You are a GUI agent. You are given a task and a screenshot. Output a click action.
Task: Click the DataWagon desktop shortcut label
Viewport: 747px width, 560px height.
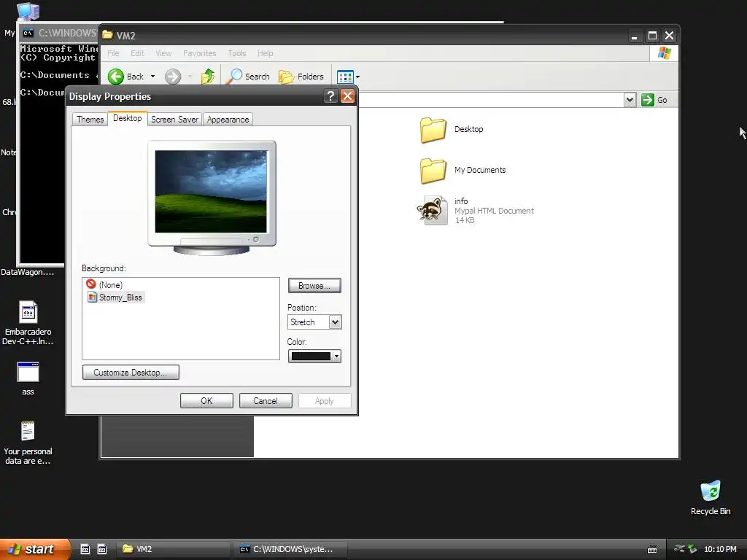tap(27, 273)
